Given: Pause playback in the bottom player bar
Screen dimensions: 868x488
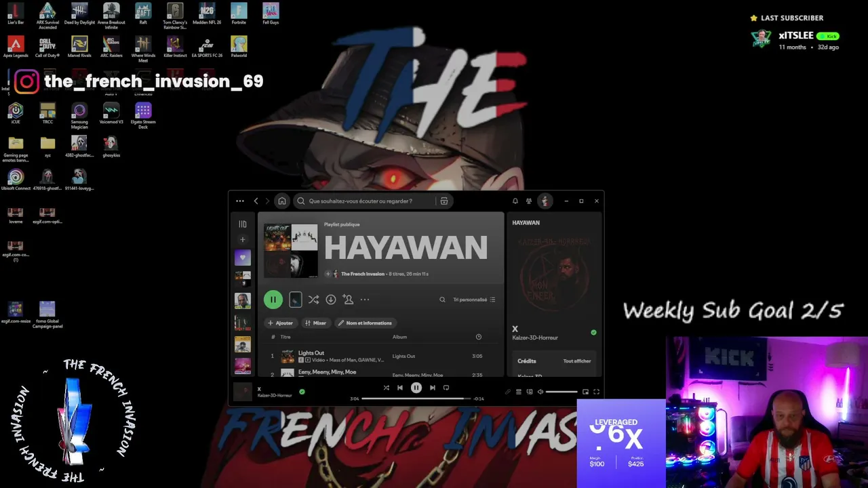Looking at the screenshot, I should 416,388.
